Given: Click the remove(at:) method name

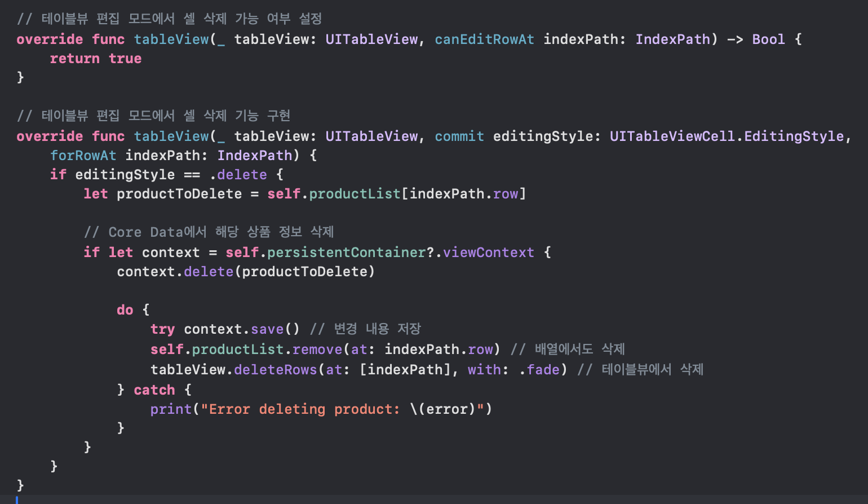Looking at the screenshot, I should (x=317, y=350).
